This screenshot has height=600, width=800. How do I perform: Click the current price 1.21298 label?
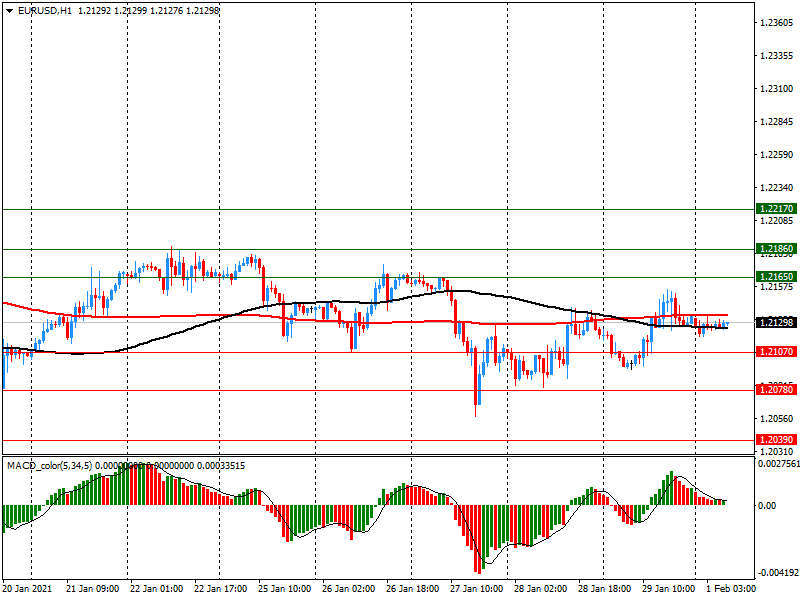click(776, 322)
